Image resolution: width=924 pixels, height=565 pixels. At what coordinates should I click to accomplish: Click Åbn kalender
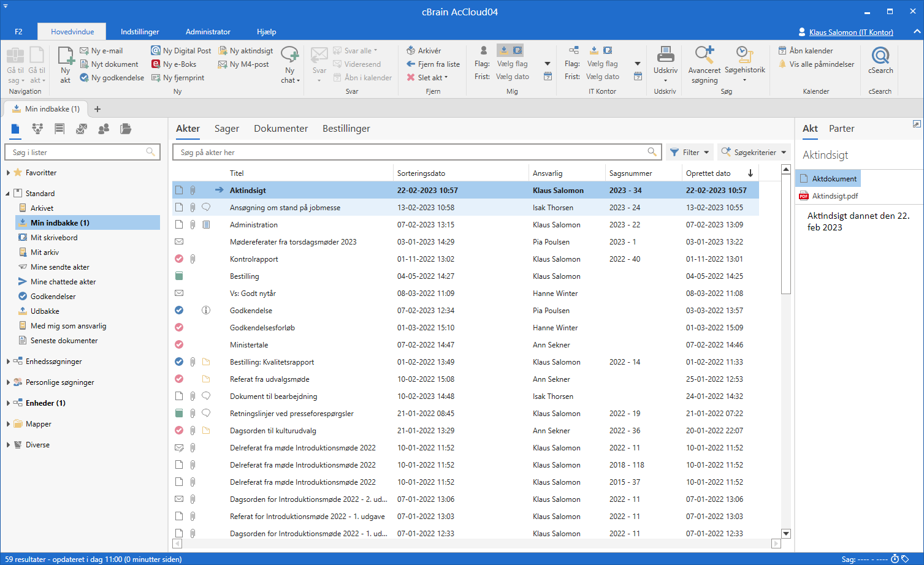[x=806, y=51]
